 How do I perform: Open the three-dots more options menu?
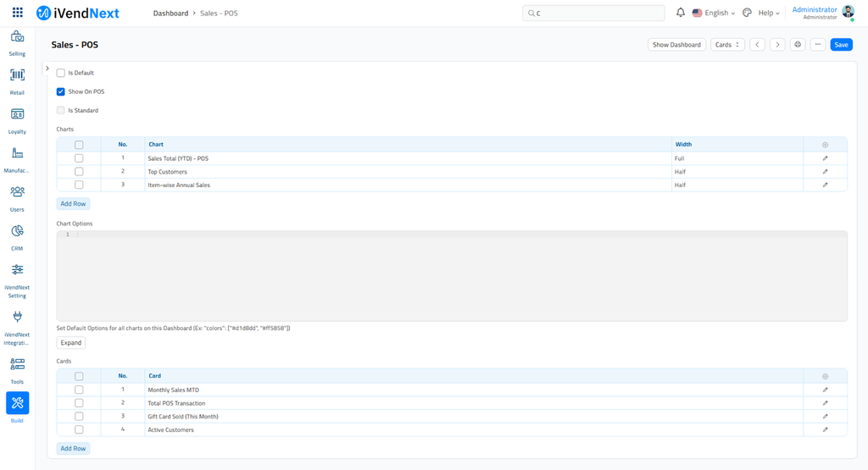[x=817, y=45]
